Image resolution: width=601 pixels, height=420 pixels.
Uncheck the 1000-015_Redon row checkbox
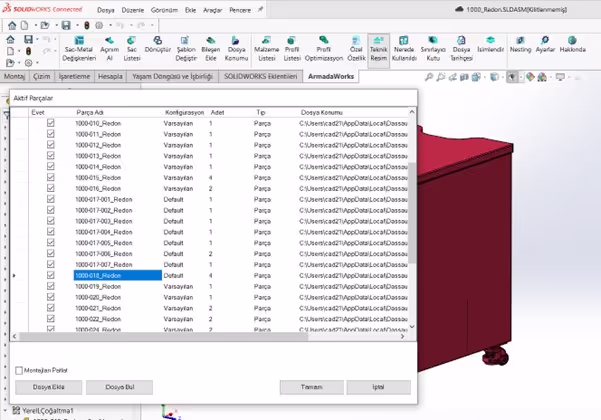click(x=51, y=177)
